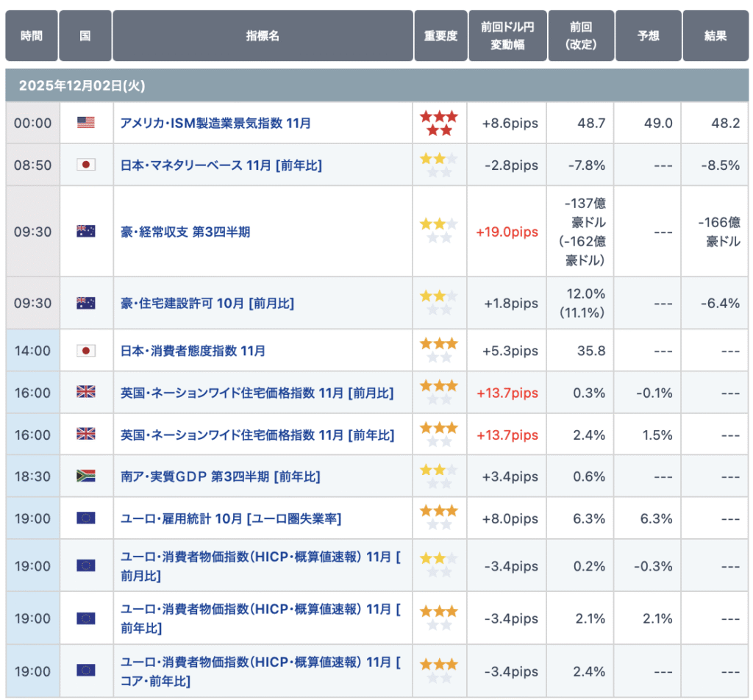
Task: Click the US flag in the ISM row
Action: (85, 123)
